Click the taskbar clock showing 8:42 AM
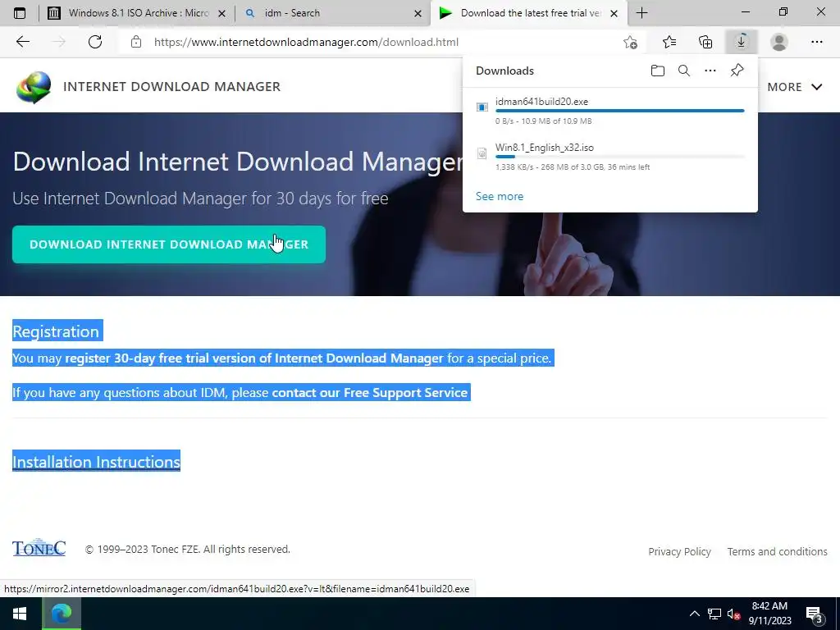Image resolution: width=840 pixels, height=630 pixels. pyautogui.click(x=769, y=614)
